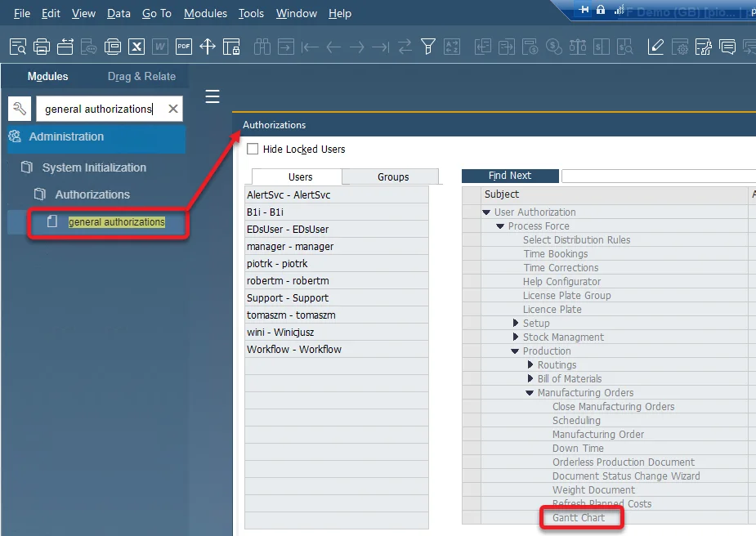The width and height of the screenshot is (756, 536).
Task: Expand the Setup branch in the authorization tree
Action: tap(516, 323)
